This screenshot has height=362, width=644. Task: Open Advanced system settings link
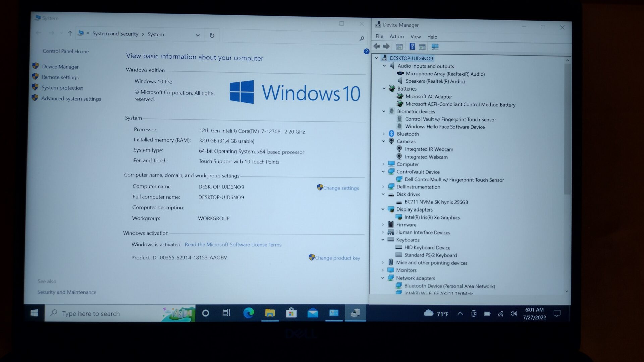(x=71, y=99)
